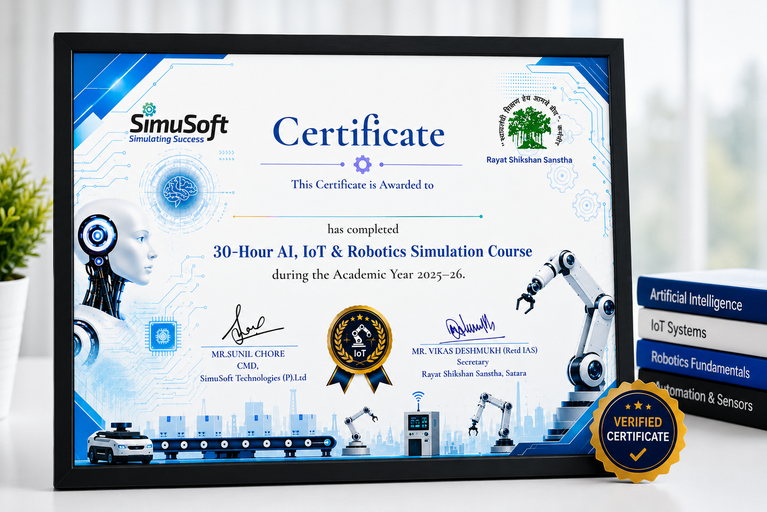Click the "Certificate" heading
The height and width of the screenshot is (512, 767).
click(x=359, y=132)
